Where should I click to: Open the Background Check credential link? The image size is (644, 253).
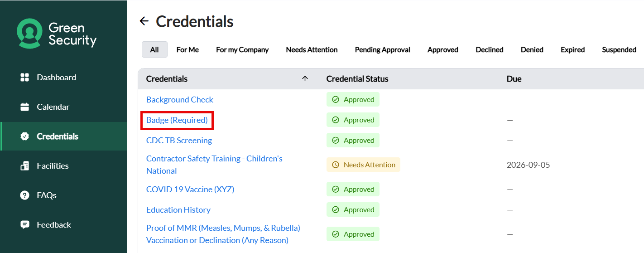pos(180,100)
